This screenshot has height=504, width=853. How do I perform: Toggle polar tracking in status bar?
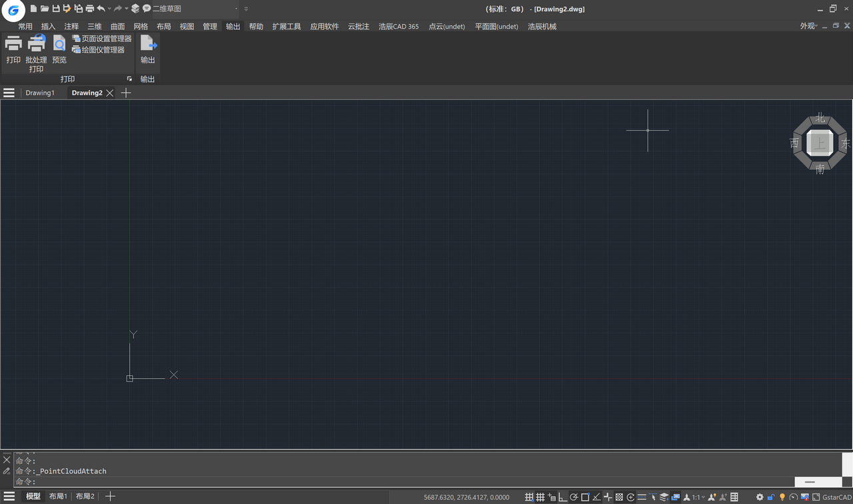pyautogui.click(x=574, y=497)
